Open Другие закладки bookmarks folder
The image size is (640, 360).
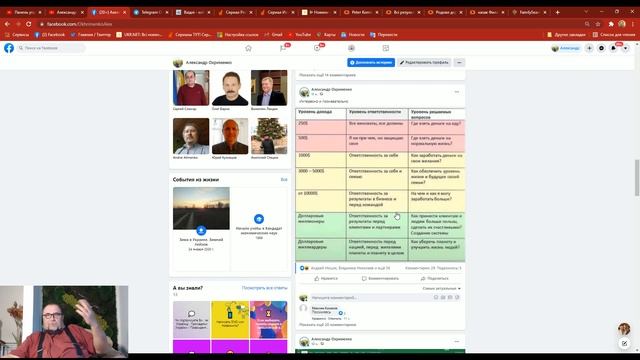[x=567, y=35]
